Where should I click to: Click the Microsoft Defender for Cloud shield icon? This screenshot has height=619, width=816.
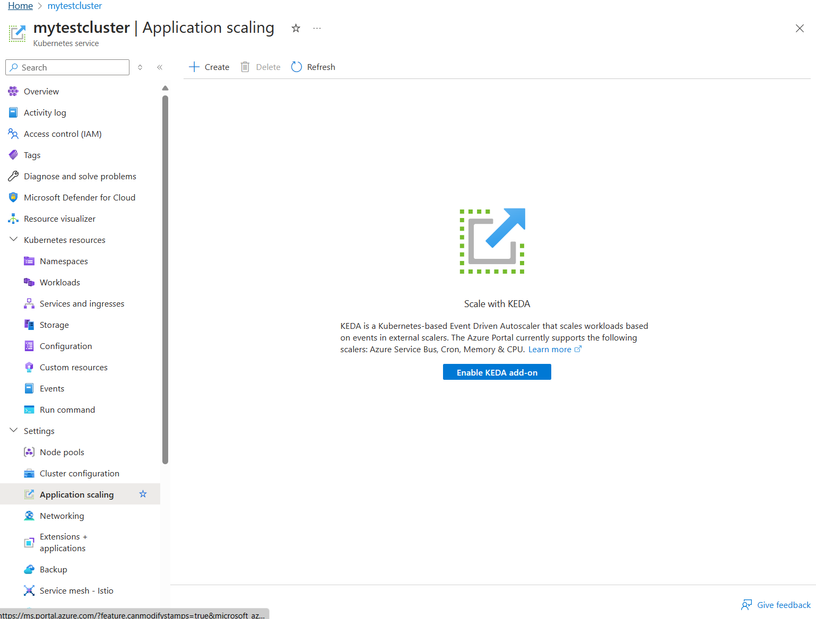[13, 198]
